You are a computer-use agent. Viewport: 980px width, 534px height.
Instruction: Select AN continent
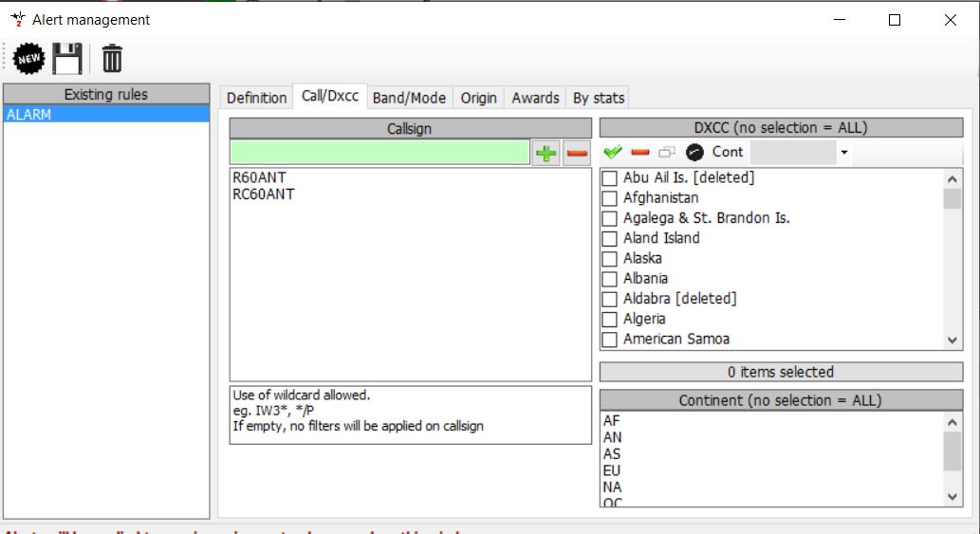(612, 437)
